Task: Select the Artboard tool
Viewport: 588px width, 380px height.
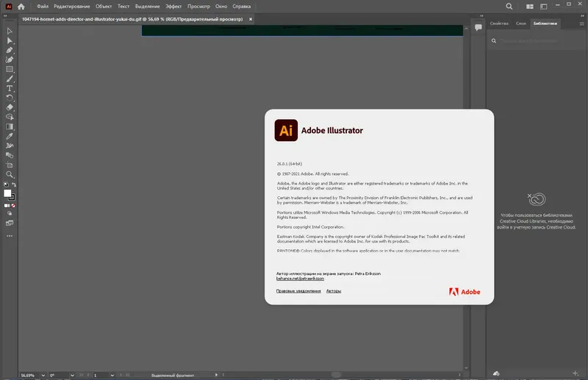Action: 10,165
